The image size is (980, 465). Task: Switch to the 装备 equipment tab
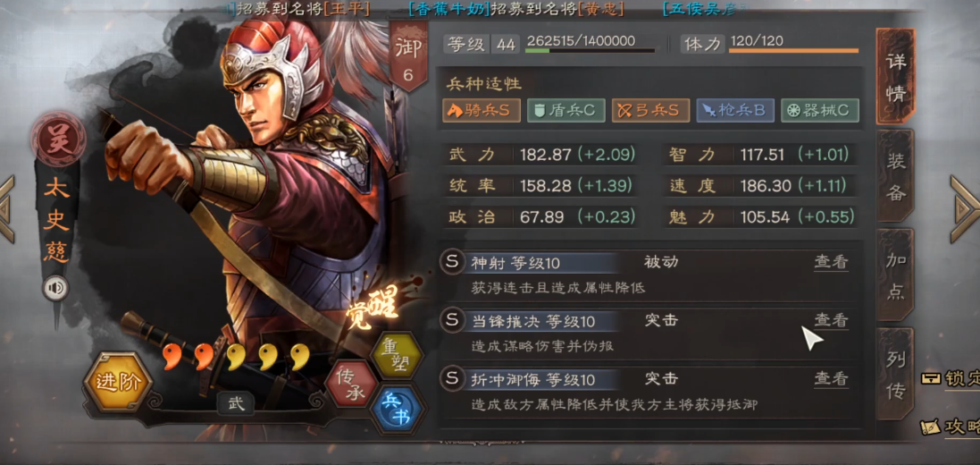pos(895,177)
